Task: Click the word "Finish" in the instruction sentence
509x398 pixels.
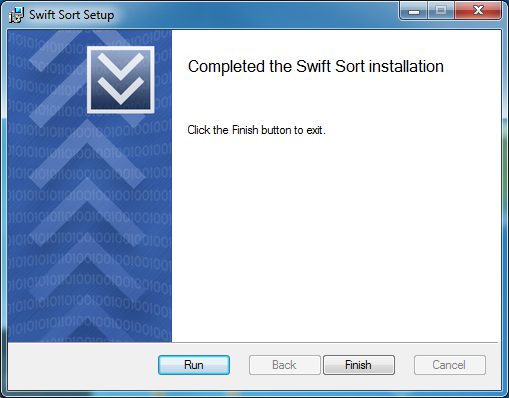Action: click(245, 130)
